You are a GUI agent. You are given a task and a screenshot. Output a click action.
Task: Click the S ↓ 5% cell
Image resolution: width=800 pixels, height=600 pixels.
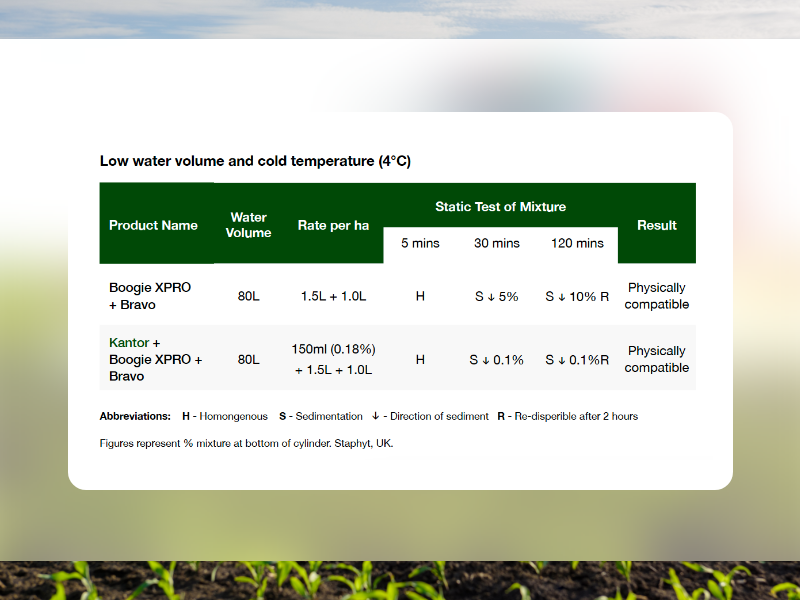[497, 296]
